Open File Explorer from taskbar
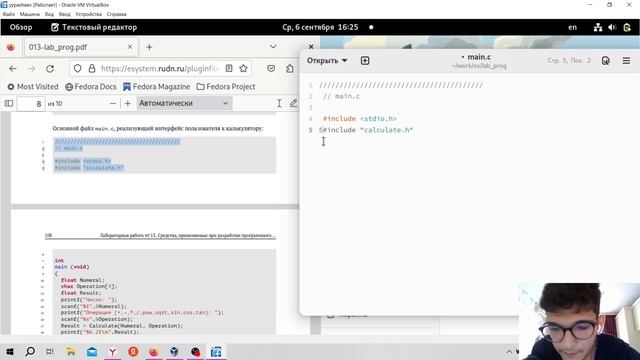Image resolution: width=640 pixels, height=360 pixels. (x=71, y=351)
